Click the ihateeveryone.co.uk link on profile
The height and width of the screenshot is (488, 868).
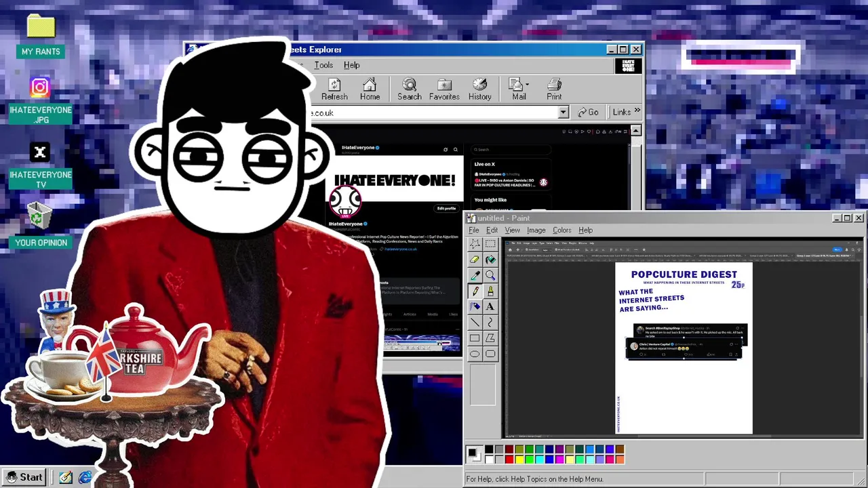coord(400,249)
